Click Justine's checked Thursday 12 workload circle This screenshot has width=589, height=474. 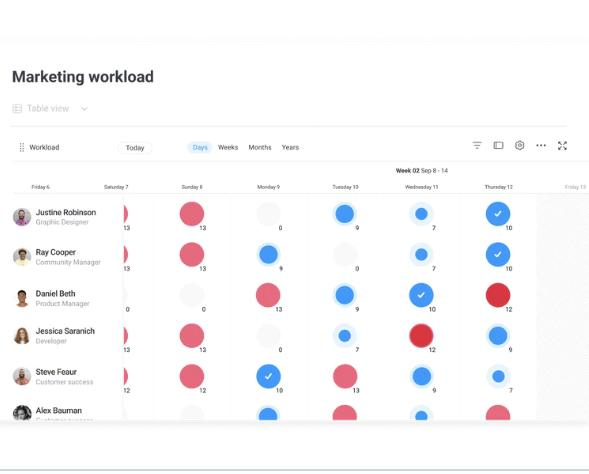(x=498, y=214)
